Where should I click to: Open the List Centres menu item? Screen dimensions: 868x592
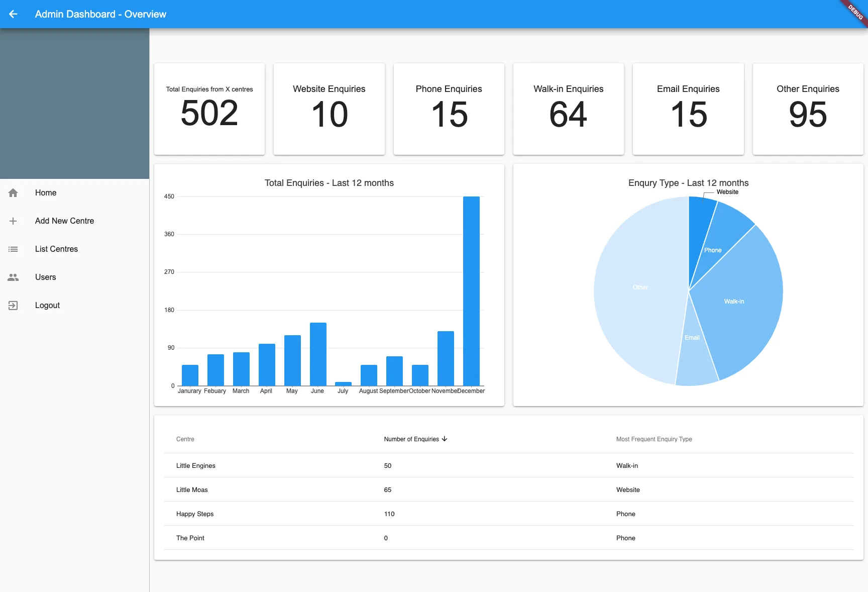74,249
